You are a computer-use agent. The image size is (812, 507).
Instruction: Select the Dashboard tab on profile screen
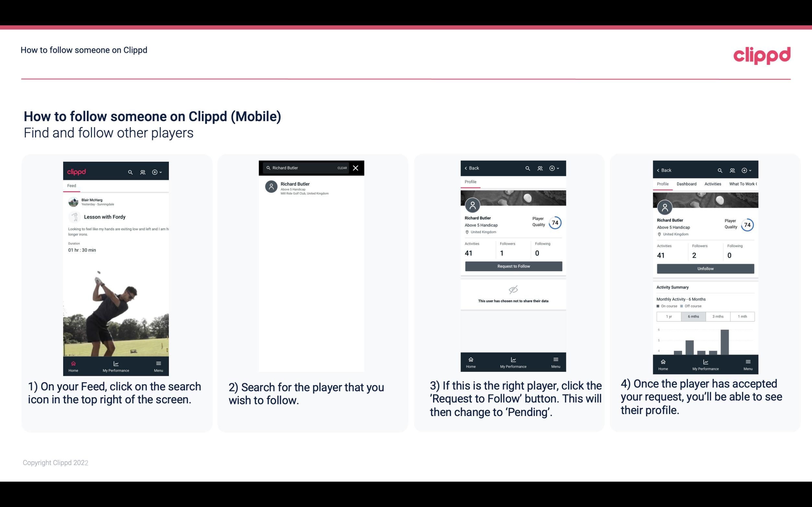point(687,183)
